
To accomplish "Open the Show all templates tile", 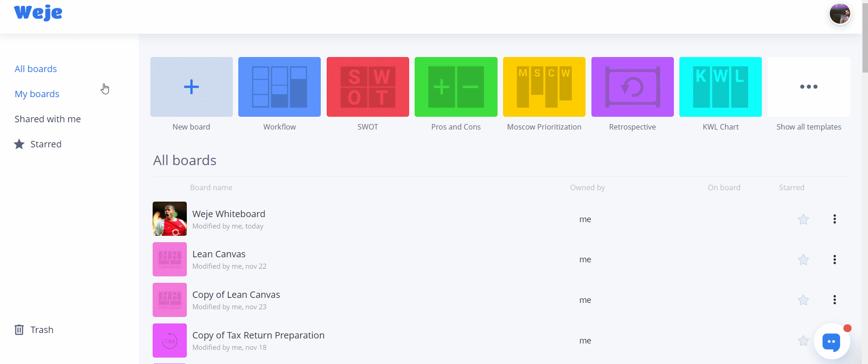I will [809, 87].
